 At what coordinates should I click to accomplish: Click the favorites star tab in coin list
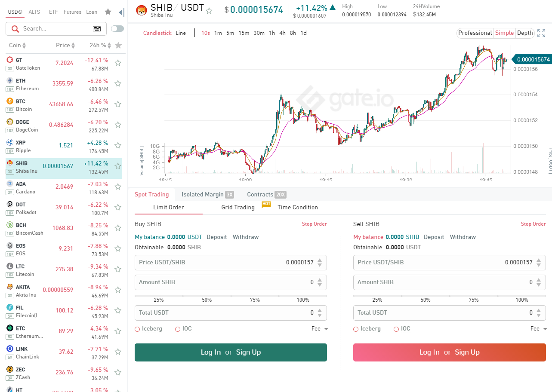[108, 12]
